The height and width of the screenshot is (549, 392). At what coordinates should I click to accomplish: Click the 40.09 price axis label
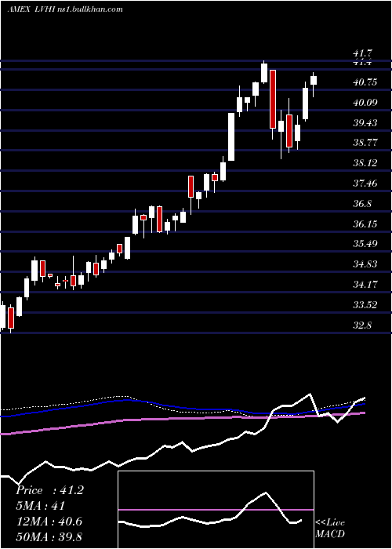[365, 103]
